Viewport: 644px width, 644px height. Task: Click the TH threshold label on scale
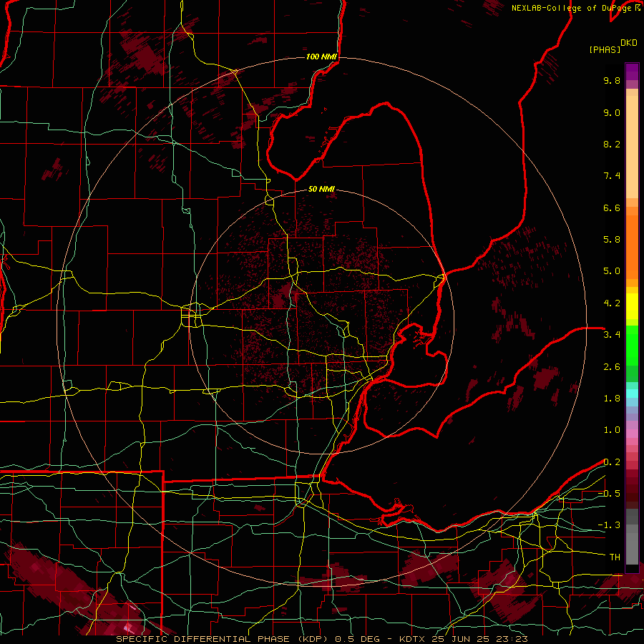[615, 557]
